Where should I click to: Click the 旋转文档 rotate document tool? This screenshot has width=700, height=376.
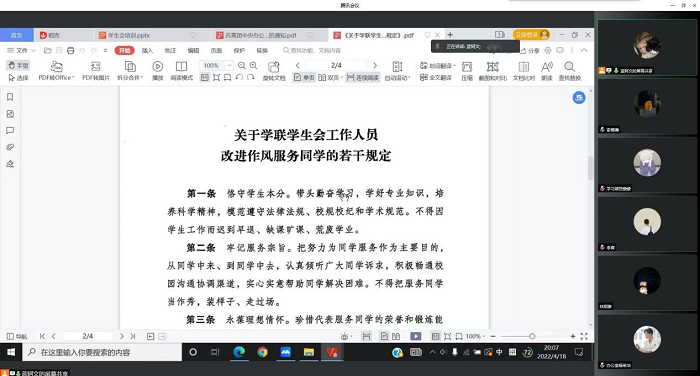coord(274,71)
